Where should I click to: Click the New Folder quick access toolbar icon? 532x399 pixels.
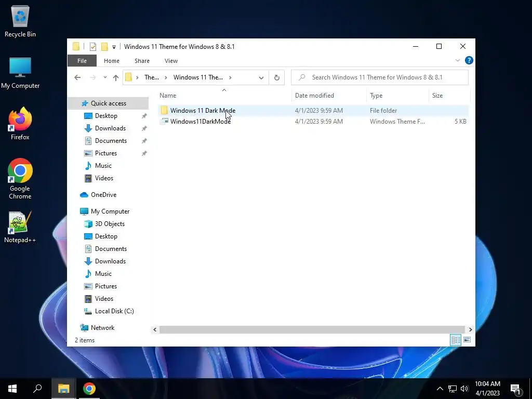[104, 46]
